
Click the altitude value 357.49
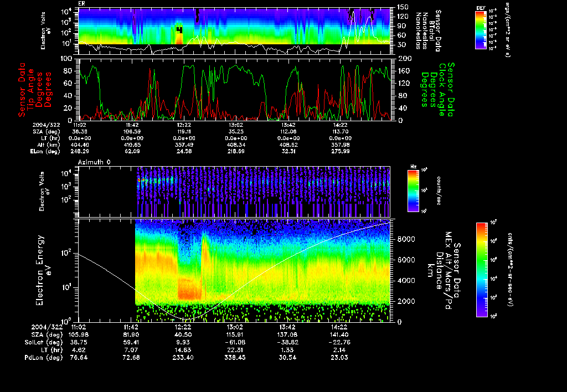click(184, 145)
